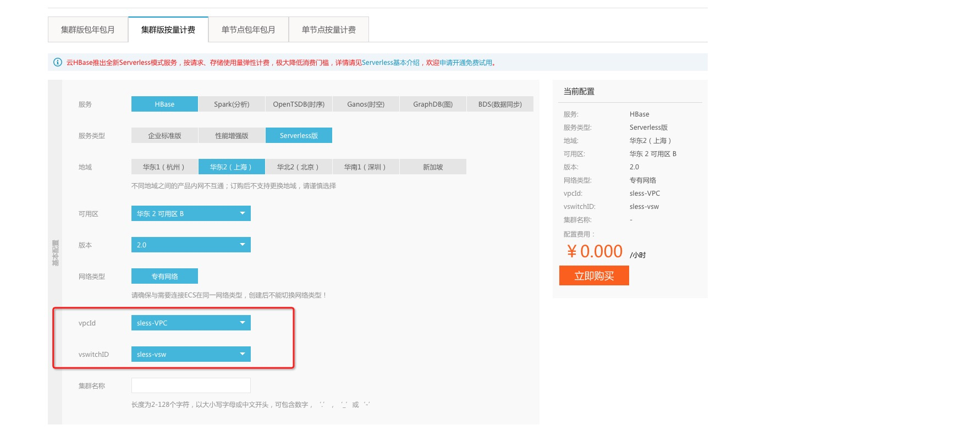
Task: Select the Spark(分析) service option
Action: 232,104
